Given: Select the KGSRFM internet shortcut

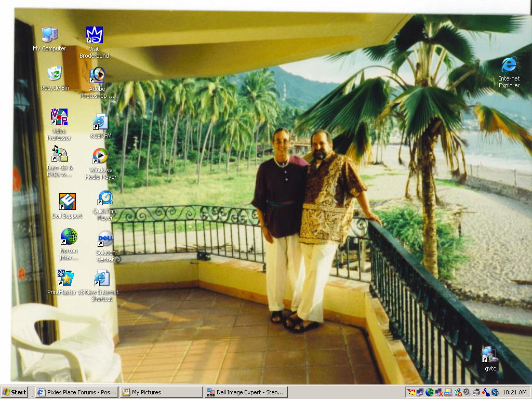Looking at the screenshot, I should pos(101,122).
